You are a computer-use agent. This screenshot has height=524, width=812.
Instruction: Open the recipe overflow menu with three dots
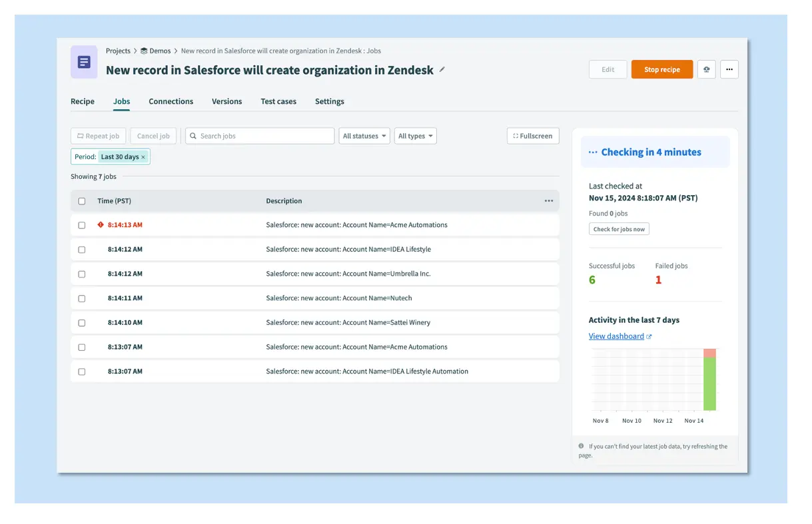(729, 69)
